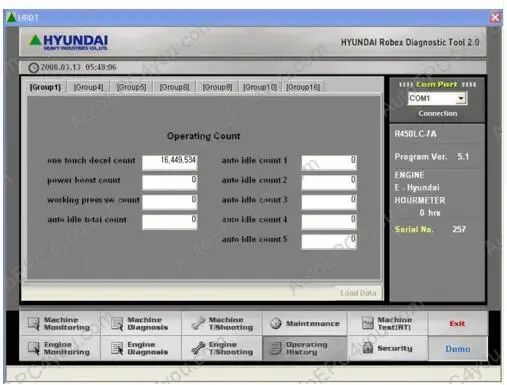
Task: Click the Machine Diagnosis icon
Action: point(117,324)
